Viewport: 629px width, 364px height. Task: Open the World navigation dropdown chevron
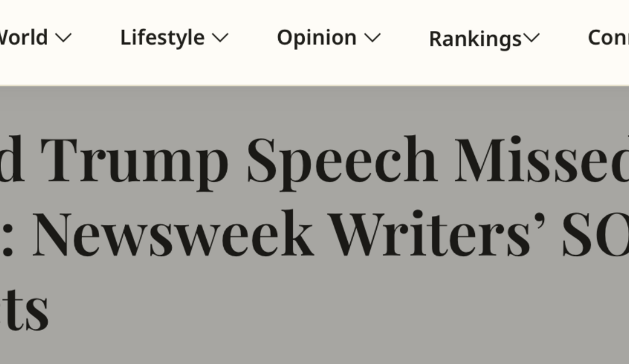(x=64, y=37)
